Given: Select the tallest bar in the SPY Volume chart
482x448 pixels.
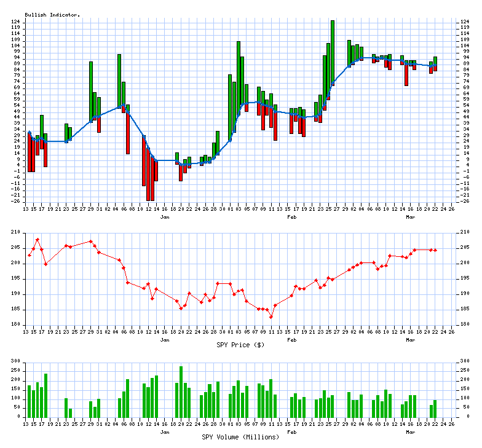Looking at the screenshot, I should tap(181, 391).
